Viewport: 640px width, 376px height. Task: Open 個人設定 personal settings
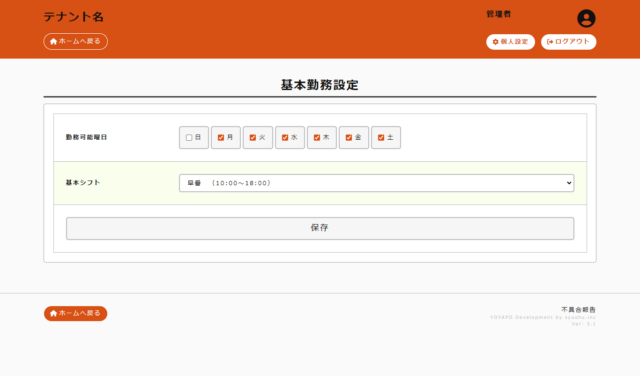pyautogui.click(x=510, y=42)
